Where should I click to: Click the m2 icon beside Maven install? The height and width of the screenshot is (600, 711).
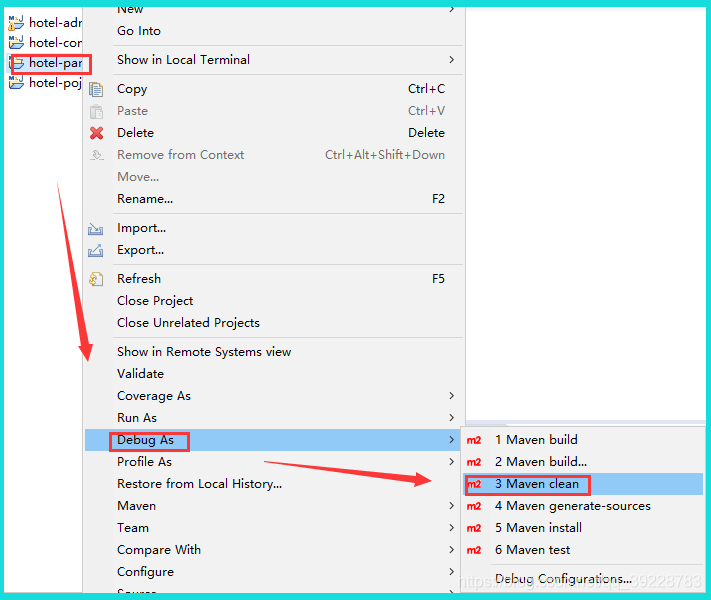[x=474, y=528]
